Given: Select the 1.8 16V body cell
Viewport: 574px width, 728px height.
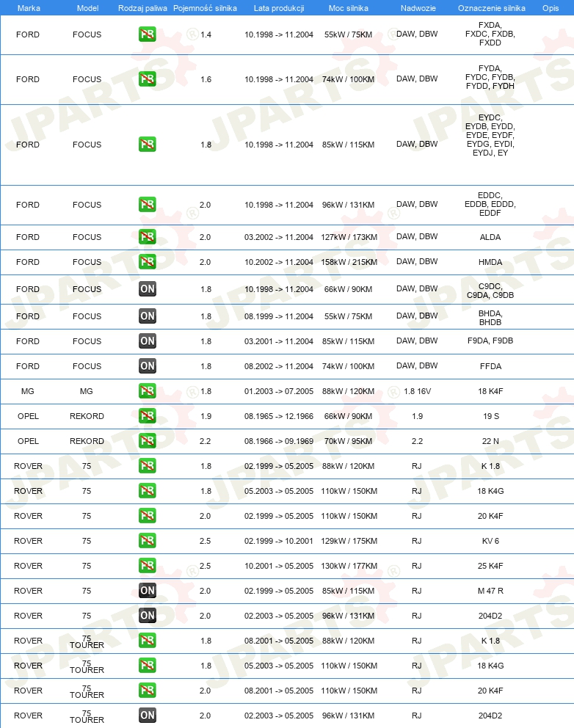Looking at the screenshot, I should [417, 391].
